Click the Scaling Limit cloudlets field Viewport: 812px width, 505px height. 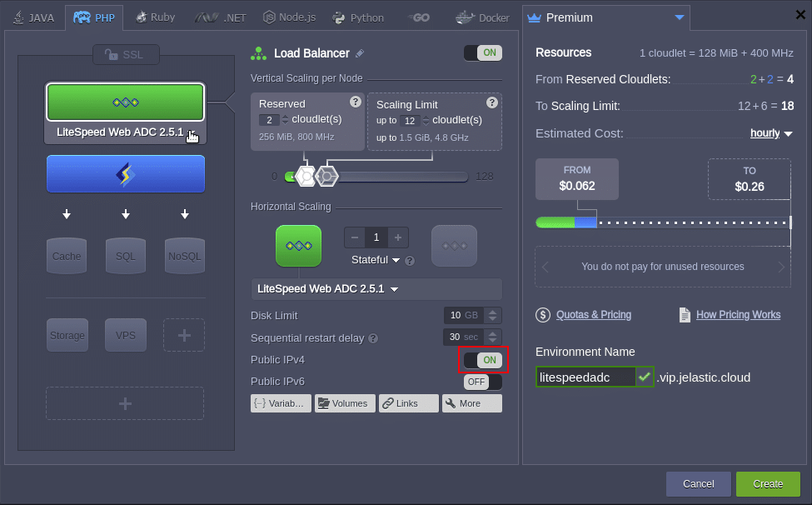point(410,121)
